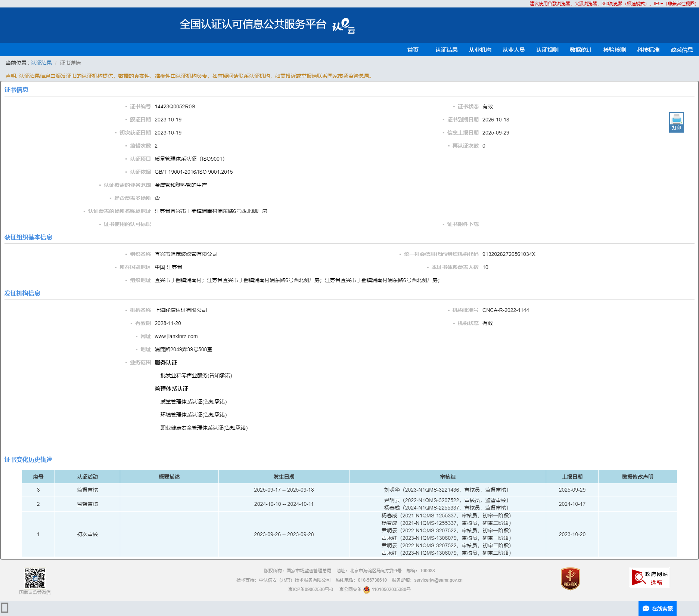Click the 证书附件下载 label
This screenshot has height=616, width=699.
(x=463, y=224)
